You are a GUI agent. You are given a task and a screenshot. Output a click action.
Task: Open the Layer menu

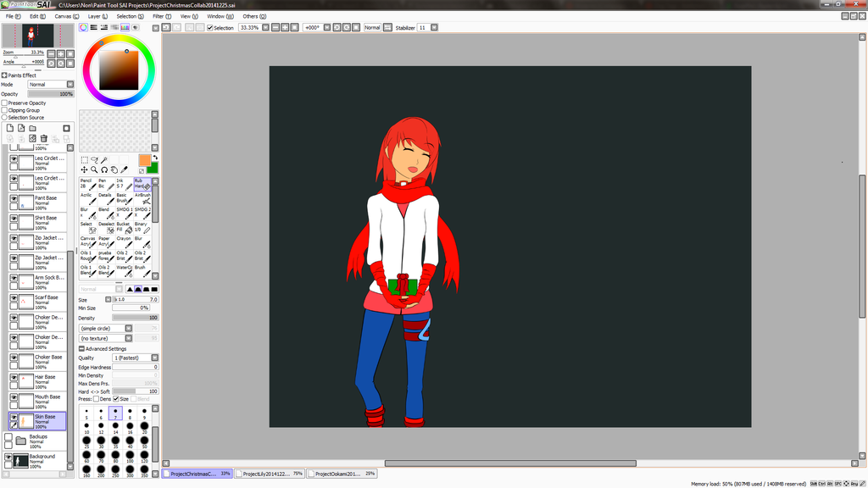pos(97,17)
